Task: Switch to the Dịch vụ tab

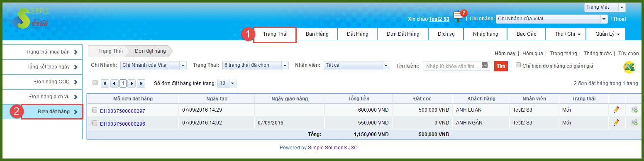Action: tap(446, 34)
